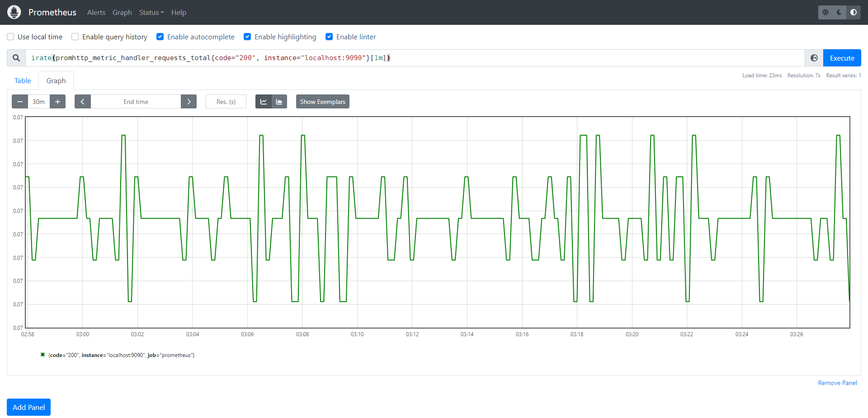The image size is (868, 418).
Task: Select the Graph tab
Action: point(56,80)
